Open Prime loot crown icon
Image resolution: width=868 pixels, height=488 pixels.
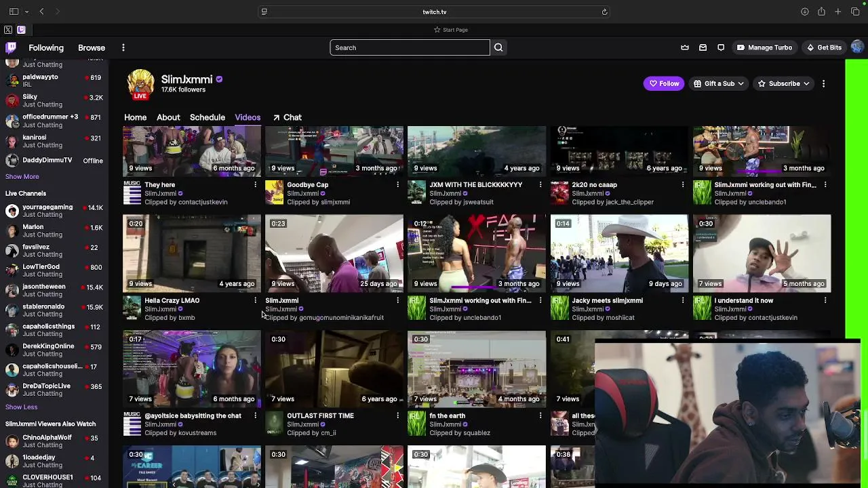click(685, 47)
